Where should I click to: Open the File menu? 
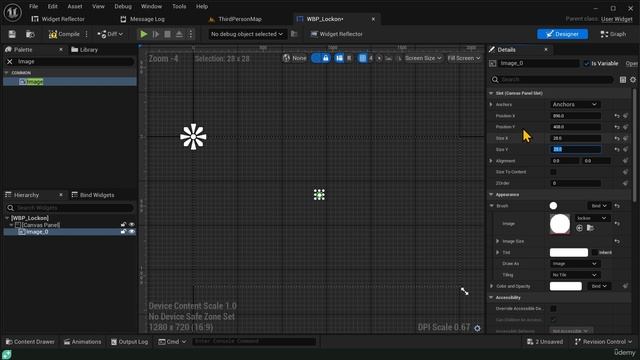click(33, 7)
